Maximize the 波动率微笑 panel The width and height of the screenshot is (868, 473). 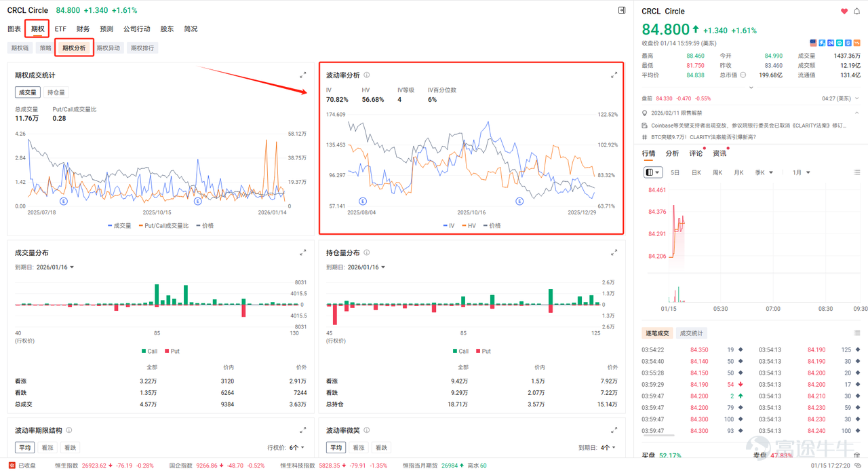point(614,430)
